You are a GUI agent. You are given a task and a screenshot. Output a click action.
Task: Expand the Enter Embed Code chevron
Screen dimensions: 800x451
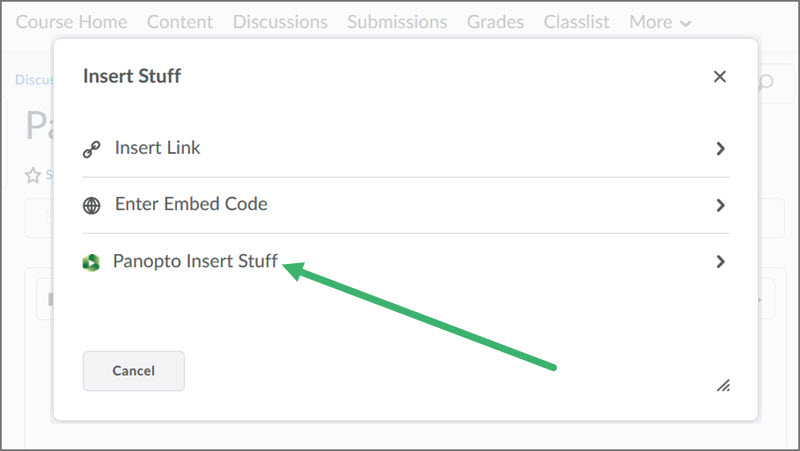(x=720, y=205)
